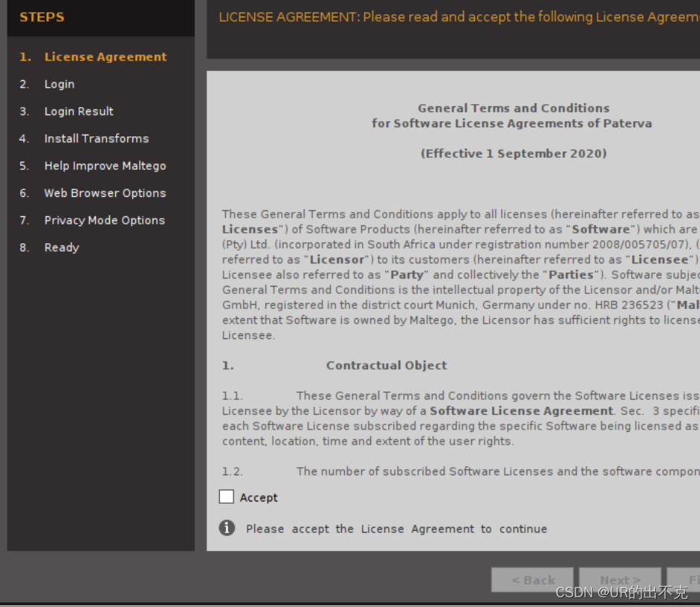The width and height of the screenshot is (700, 607).
Task: Tick the Accept checkbox
Action: [x=227, y=497]
